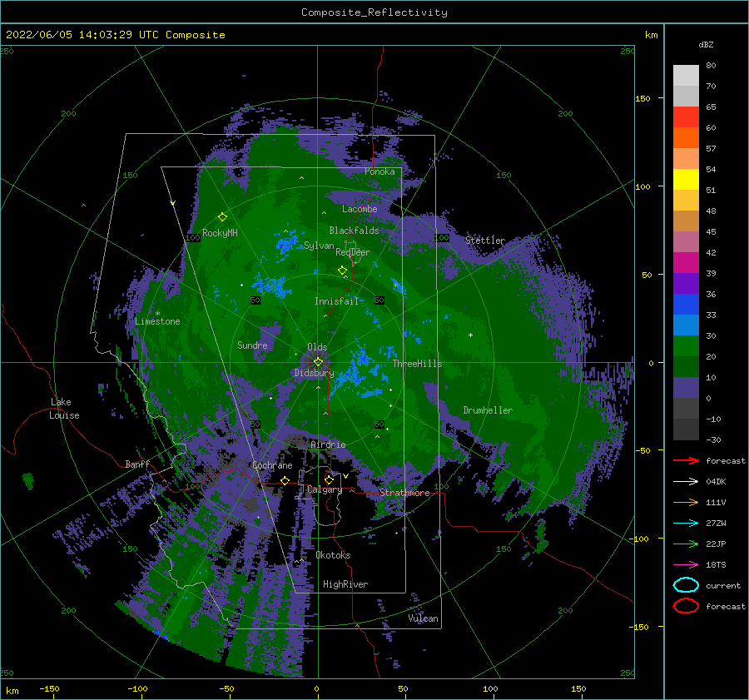Select the cyan 27ZW arrow symbol
The height and width of the screenshot is (700, 749).
tap(686, 524)
